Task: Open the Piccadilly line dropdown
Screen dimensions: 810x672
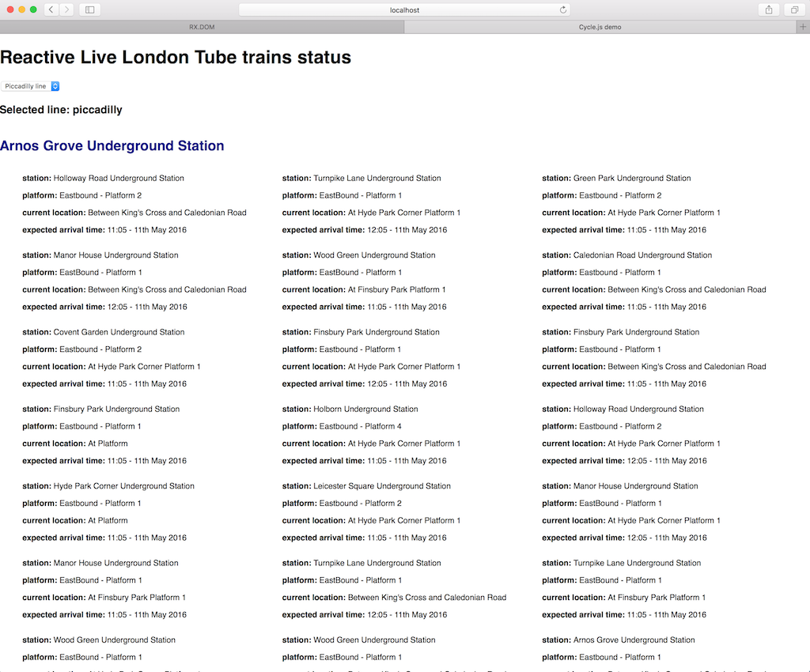Action: (30, 86)
